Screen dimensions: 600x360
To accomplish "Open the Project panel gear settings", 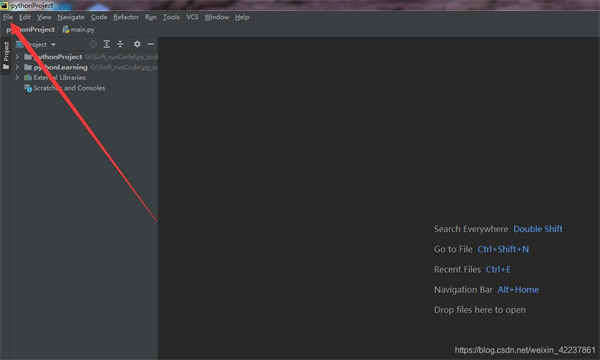I will [x=137, y=44].
